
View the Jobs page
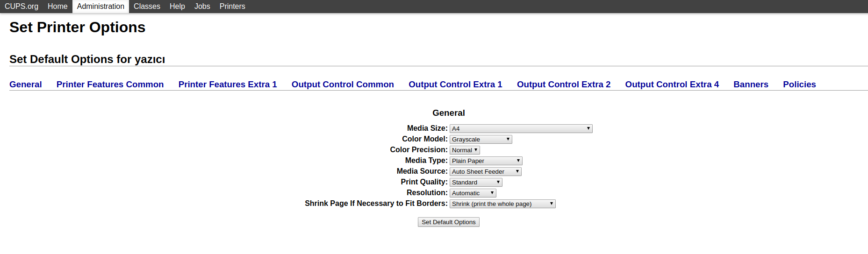202,6
